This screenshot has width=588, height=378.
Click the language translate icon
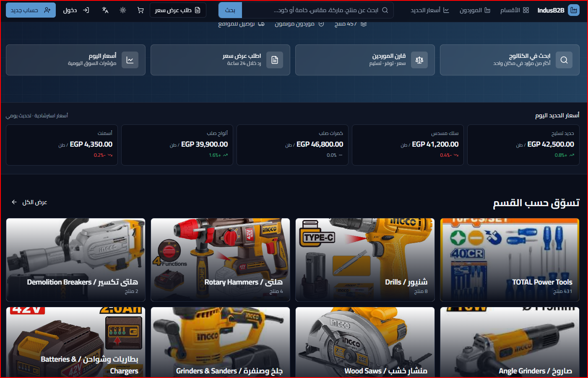pos(105,10)
